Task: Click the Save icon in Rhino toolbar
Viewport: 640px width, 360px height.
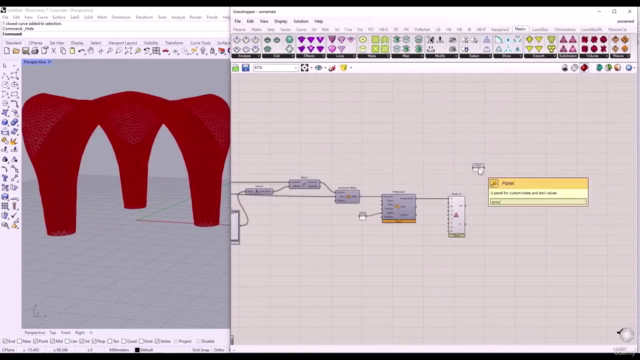Action: click(x=25, y=51)
